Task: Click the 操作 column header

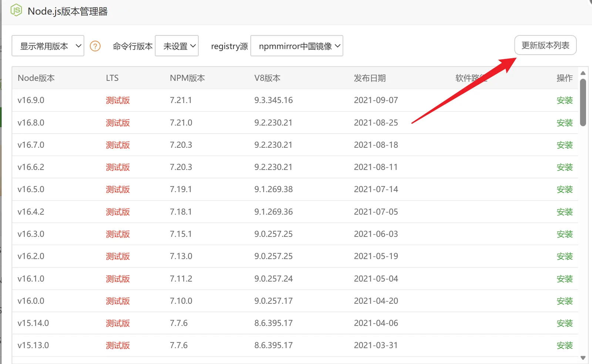Action: pos(565,78)
